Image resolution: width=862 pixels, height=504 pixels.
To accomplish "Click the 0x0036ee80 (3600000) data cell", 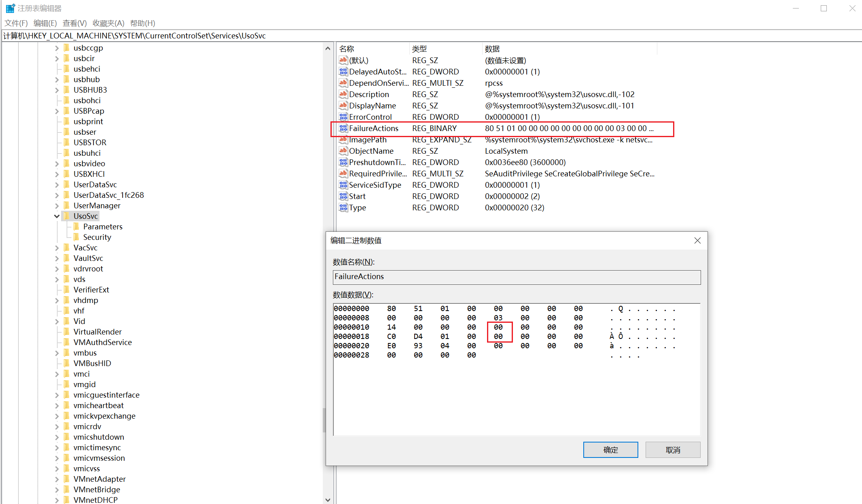I will pyautogui.click(x=525, y=162).
